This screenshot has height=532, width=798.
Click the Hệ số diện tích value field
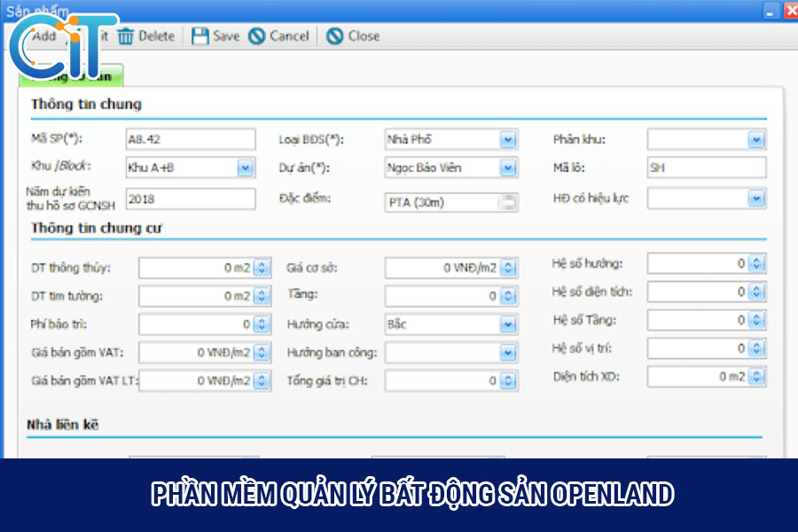[x=698, y=292]
